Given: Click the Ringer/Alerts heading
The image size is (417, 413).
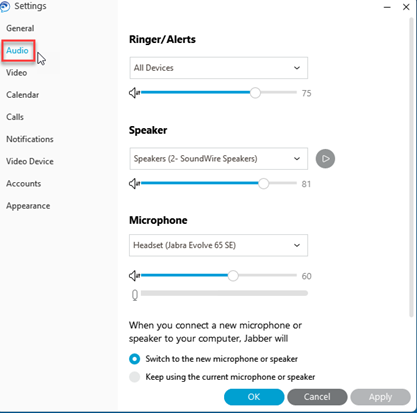Looking at the screenshot, I should tap(162, 39).
